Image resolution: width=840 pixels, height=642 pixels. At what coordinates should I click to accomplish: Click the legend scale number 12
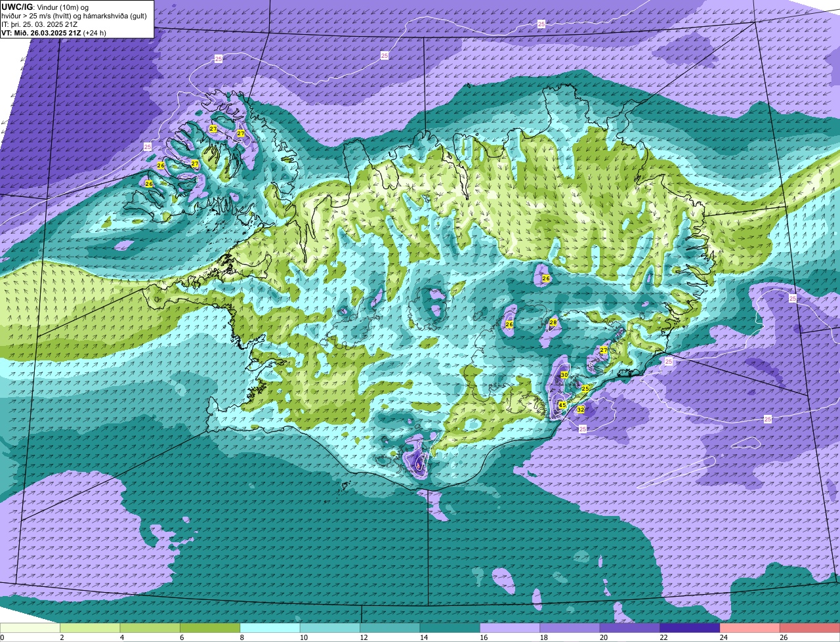point(364,637)
